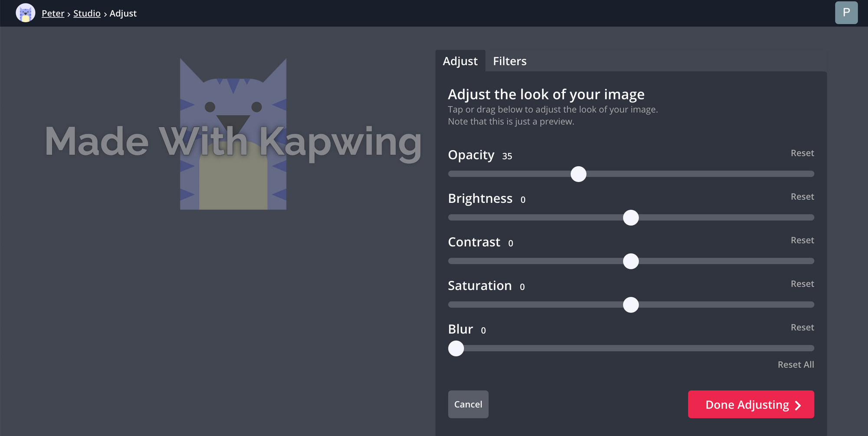The image size is (868, 436).
Task: Click the Kapwing cat logo icon
Action: coord(25,13)
